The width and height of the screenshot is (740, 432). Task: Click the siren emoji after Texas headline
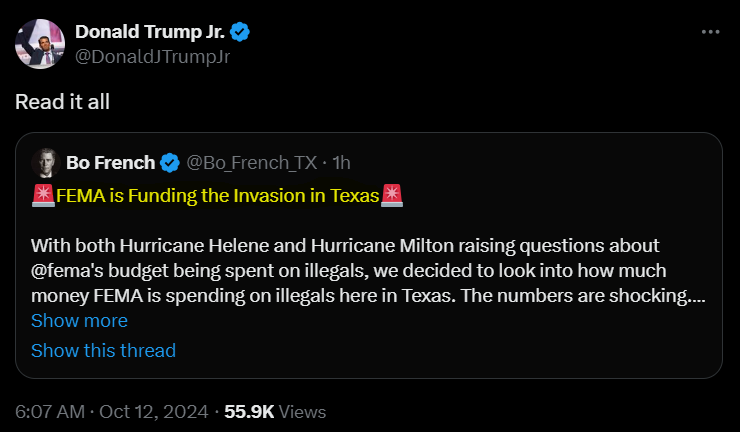tap(392, 194)
